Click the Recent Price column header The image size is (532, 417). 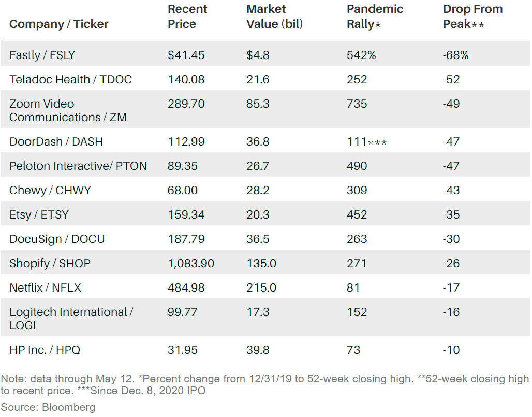187,17
